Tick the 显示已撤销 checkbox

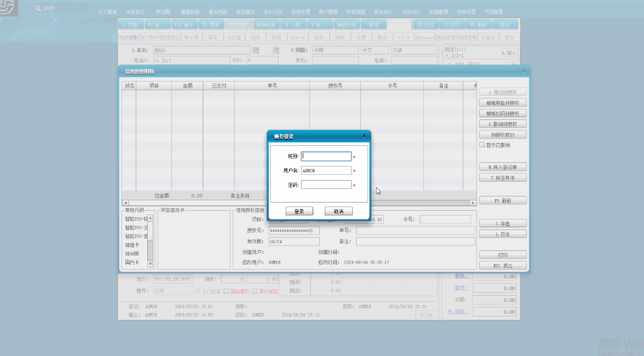coord(482,145)
